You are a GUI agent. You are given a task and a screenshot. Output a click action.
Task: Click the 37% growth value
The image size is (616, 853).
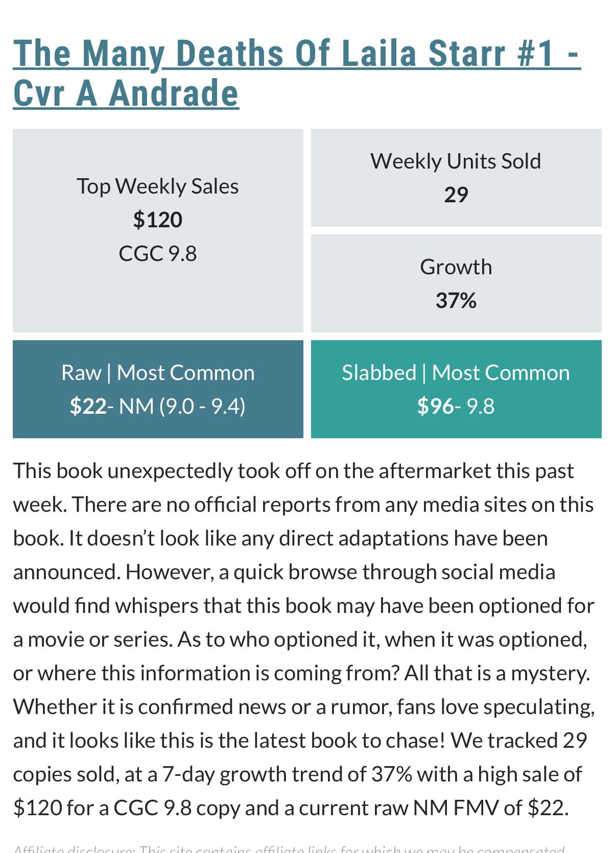coord(456,301)
